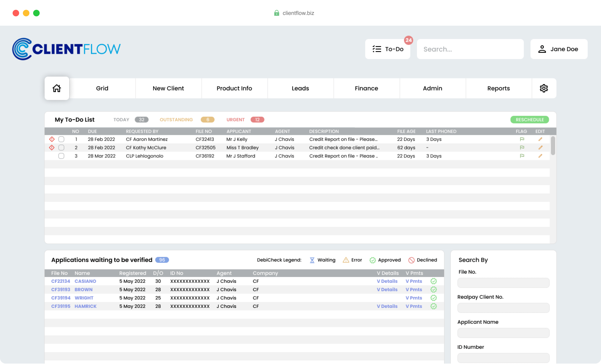Open the Home tab icon
This screenshot has height=364, width=601.
pyautogui.click(x=57, y=88)
